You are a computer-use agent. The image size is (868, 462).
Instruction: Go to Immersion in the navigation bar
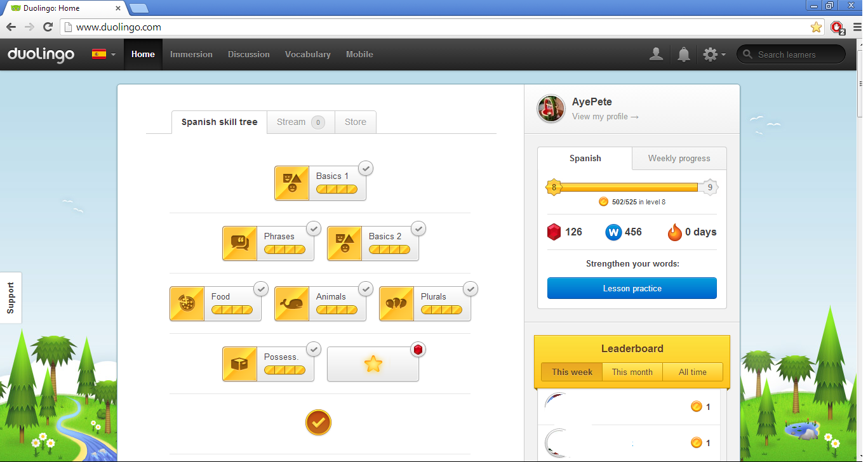[191, 55]
